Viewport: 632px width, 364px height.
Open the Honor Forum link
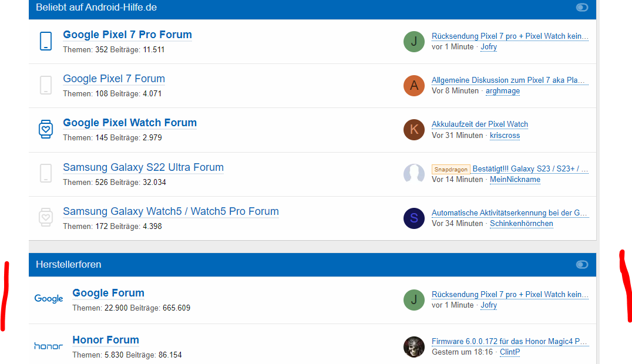pyautogui.click(x=106, y=340)
